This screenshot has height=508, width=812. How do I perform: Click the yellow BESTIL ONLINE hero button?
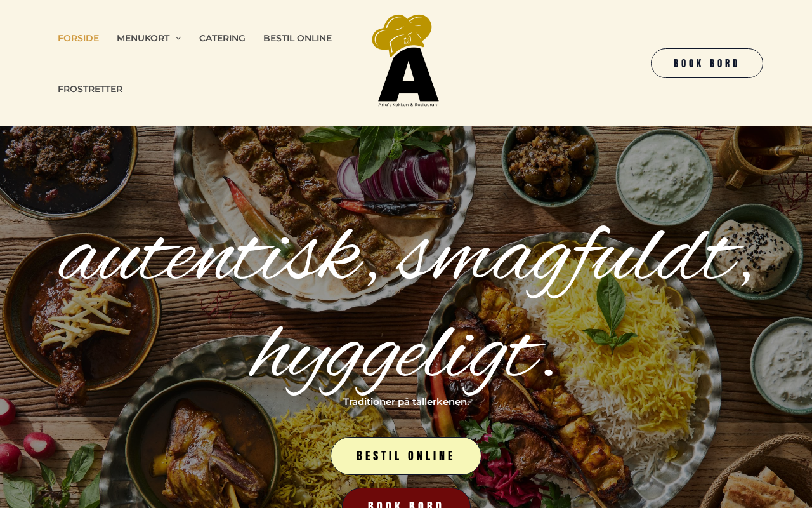click(x=406, y=456)
